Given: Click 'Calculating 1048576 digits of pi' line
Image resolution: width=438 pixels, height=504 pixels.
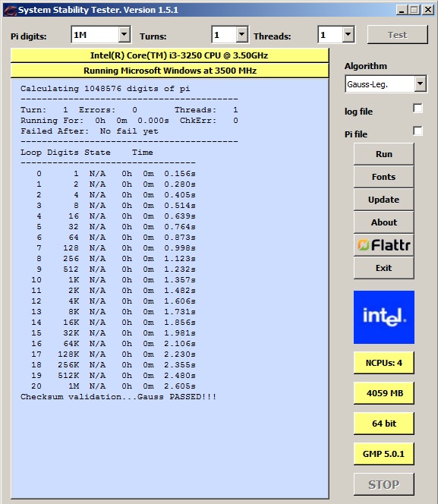Looking at the screenshot, I should coord(105,88).
